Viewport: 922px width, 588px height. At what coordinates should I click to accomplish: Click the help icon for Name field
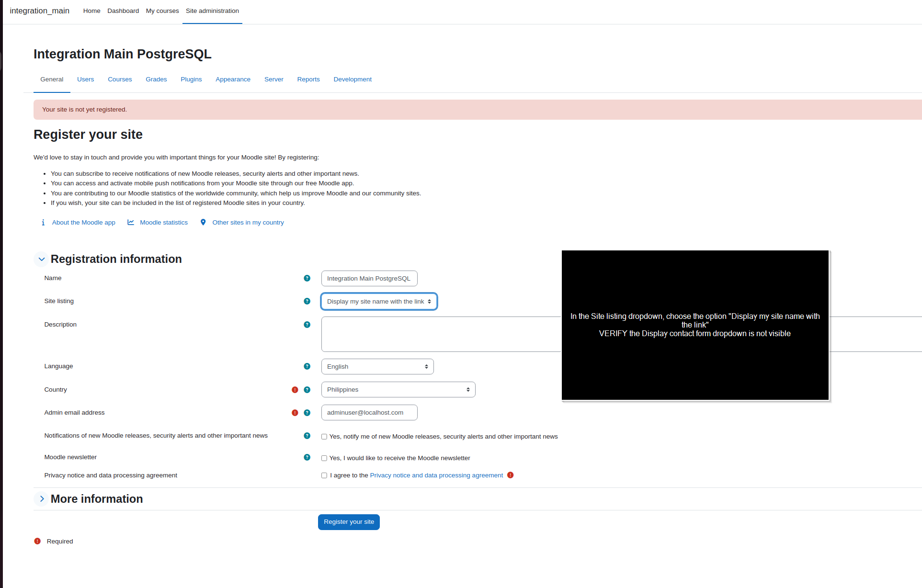(307, 278)
